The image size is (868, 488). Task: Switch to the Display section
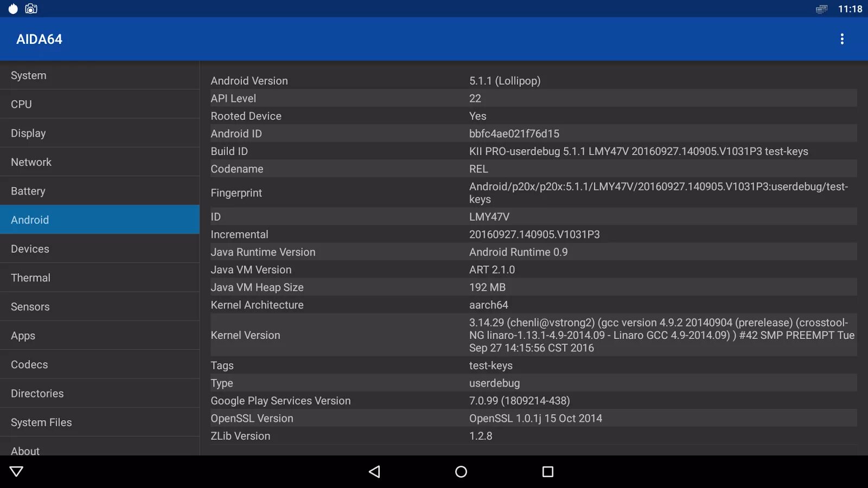click(100, 133)
